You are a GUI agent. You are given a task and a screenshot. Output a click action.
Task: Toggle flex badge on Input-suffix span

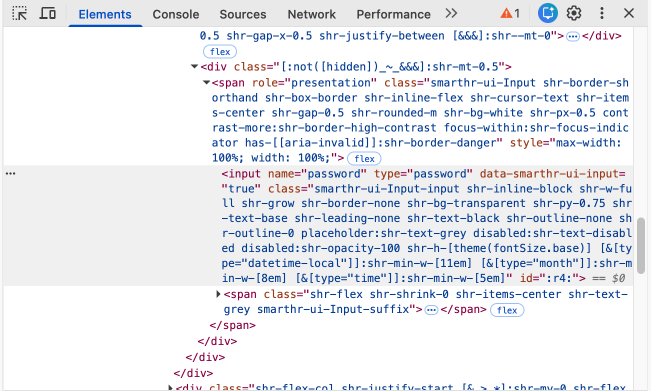507,310
